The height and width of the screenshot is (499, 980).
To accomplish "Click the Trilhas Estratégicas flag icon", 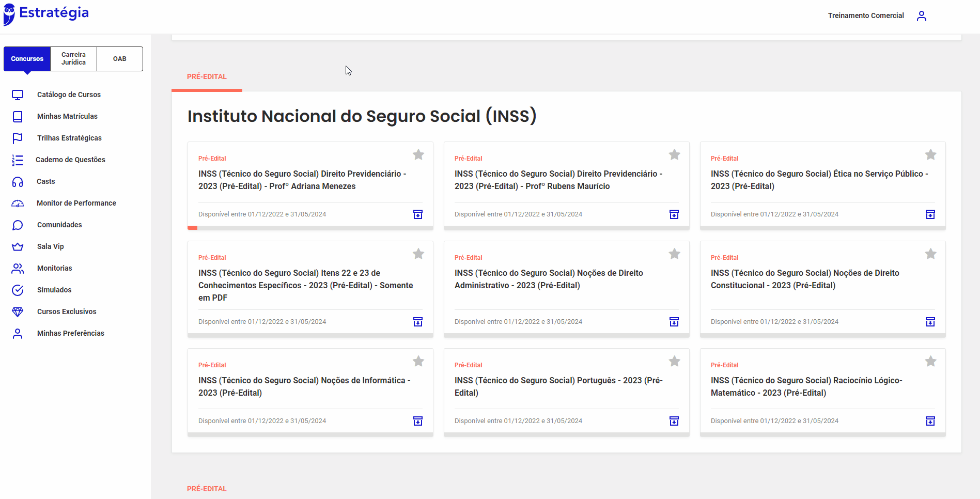I will click(x=18, y=138).
